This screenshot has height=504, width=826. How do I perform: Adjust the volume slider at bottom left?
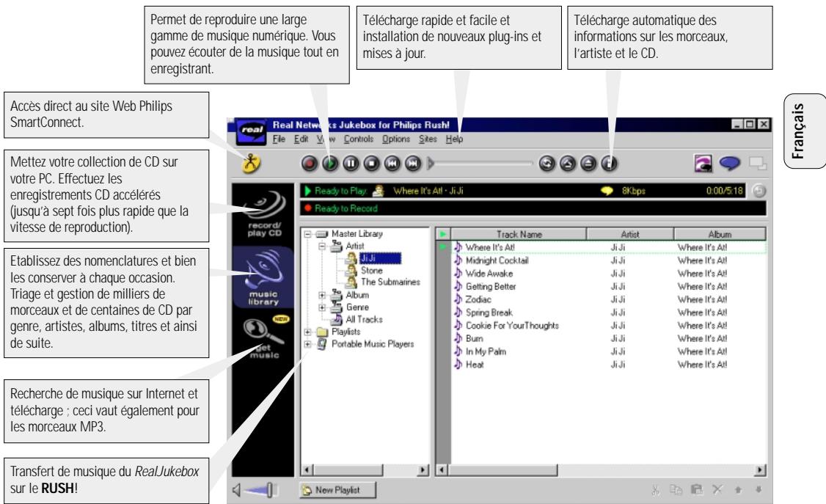(x=261, y=490)
